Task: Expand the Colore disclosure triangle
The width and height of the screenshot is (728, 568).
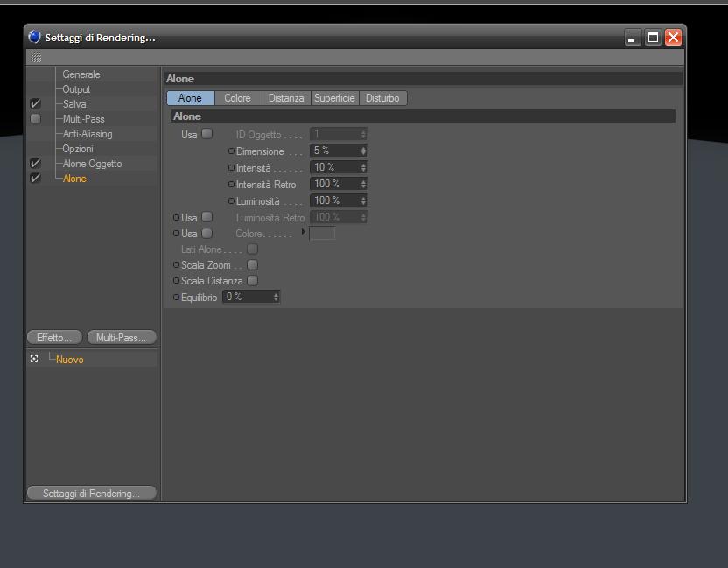Action: coord(304,231)
